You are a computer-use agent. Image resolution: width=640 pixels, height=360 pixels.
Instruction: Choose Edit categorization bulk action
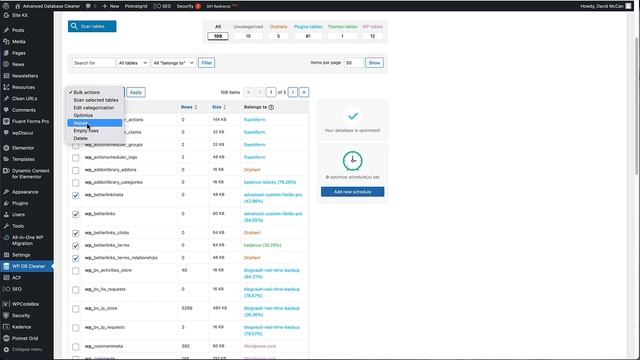coord(94,108)
